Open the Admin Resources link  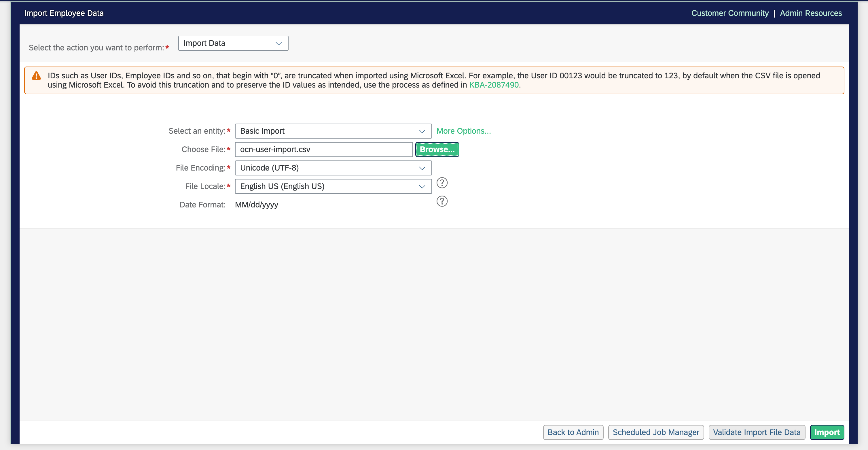click(x=811, y=13)
